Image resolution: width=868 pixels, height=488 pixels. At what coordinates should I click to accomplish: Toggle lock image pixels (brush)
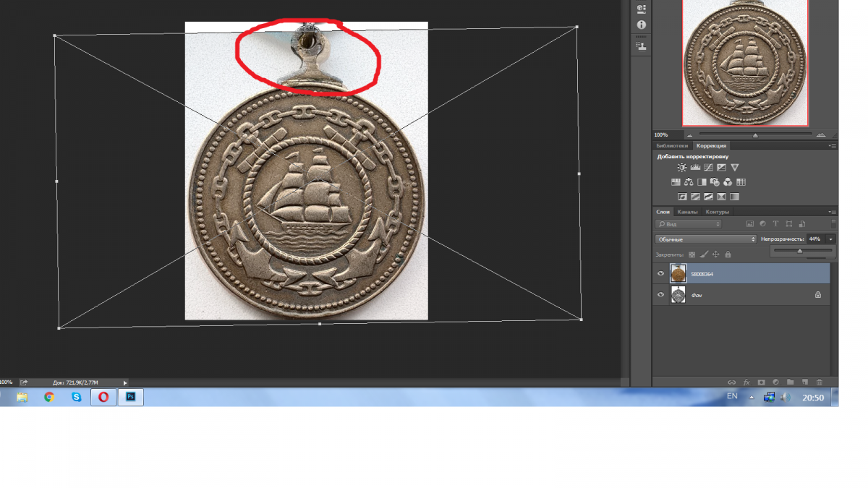coord(704,254)
